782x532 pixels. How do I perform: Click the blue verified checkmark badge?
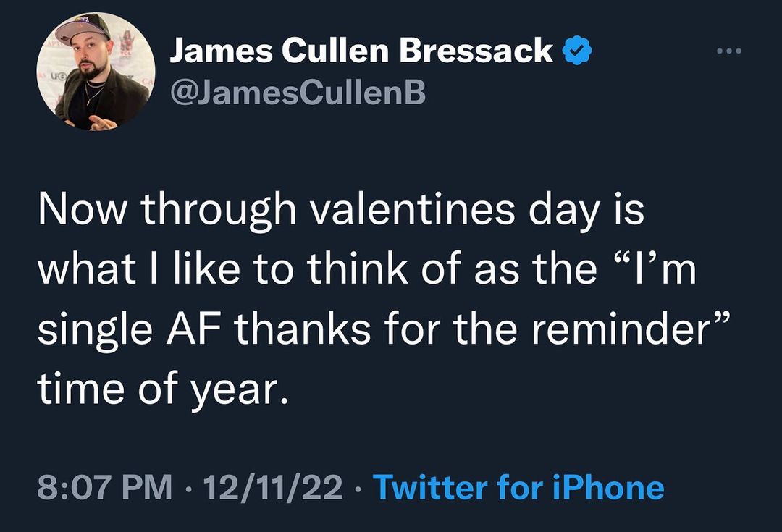(x=577, y=51)
